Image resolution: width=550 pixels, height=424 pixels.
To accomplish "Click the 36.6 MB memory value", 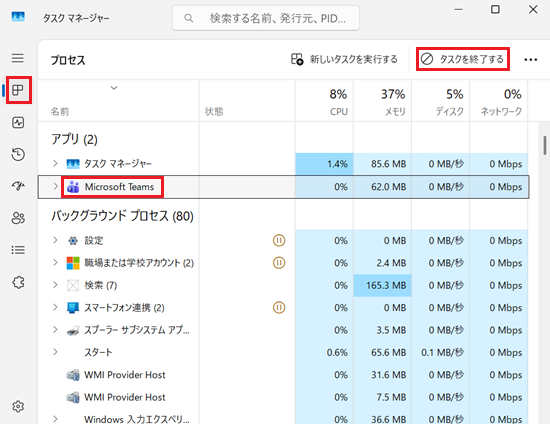I will tap(389, 419).
